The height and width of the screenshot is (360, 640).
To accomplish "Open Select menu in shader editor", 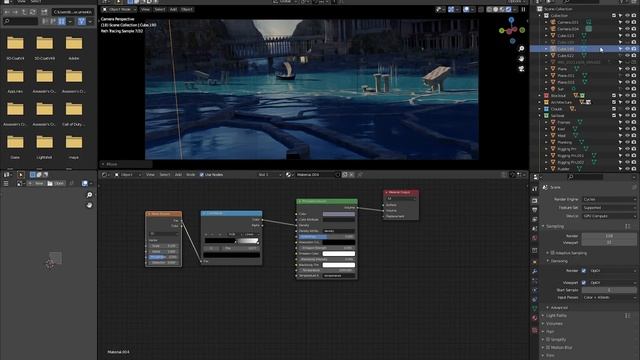I will (x=165, y=175).
